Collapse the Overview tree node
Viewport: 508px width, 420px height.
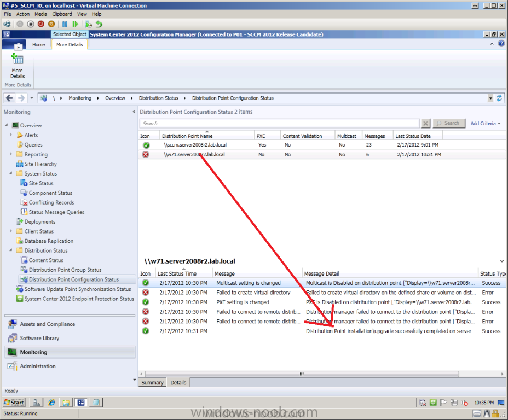point(7,125)
